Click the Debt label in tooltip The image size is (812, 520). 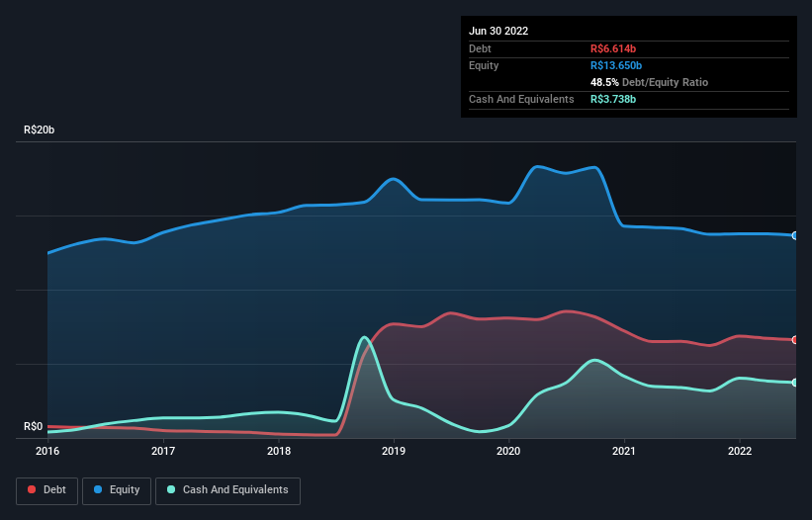[x=480, y=48]
